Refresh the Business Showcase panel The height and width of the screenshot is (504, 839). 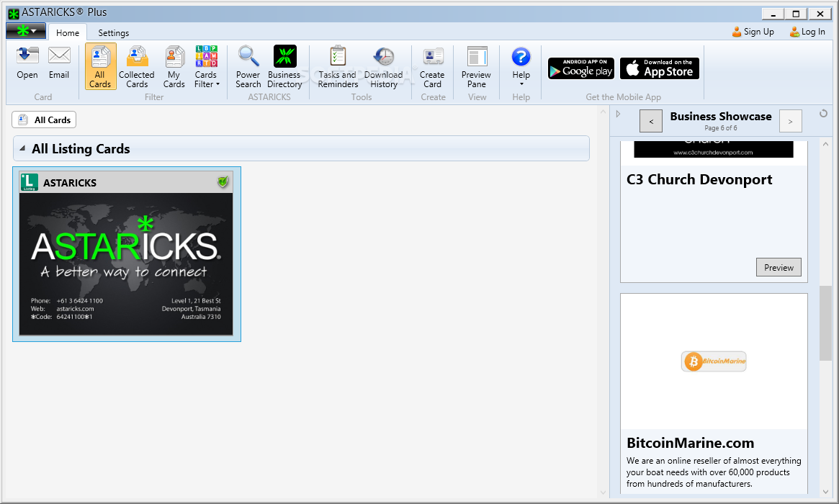click(823, 114)
